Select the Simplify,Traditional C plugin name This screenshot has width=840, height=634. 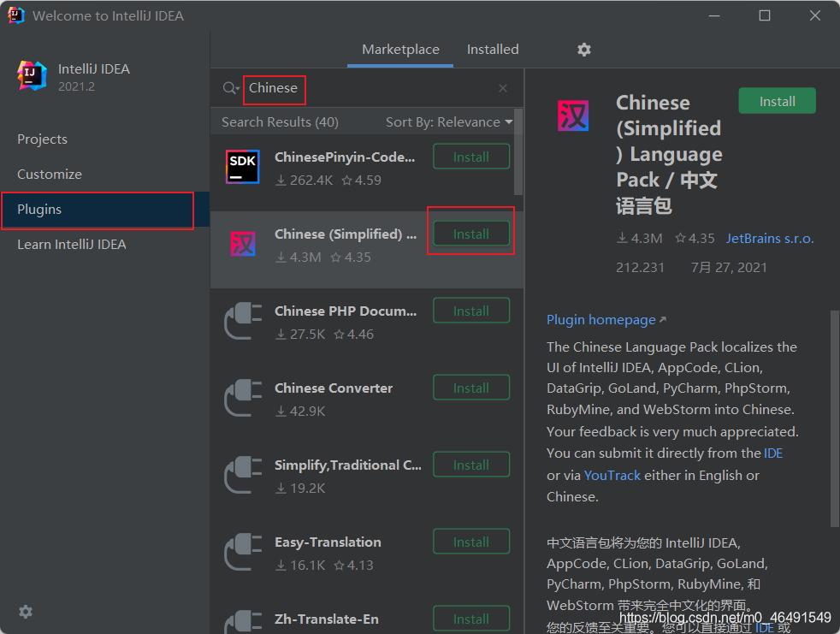click(347, 465)
